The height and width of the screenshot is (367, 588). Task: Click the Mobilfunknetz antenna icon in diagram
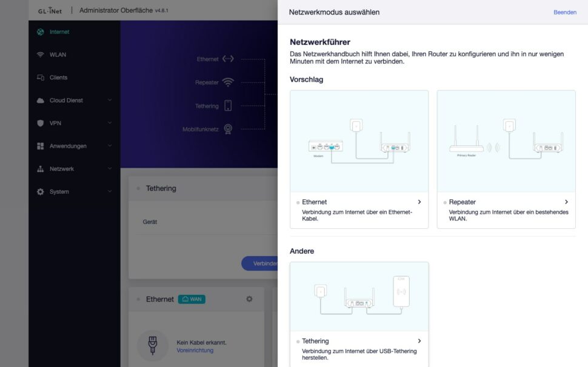(x=228, y=129)
